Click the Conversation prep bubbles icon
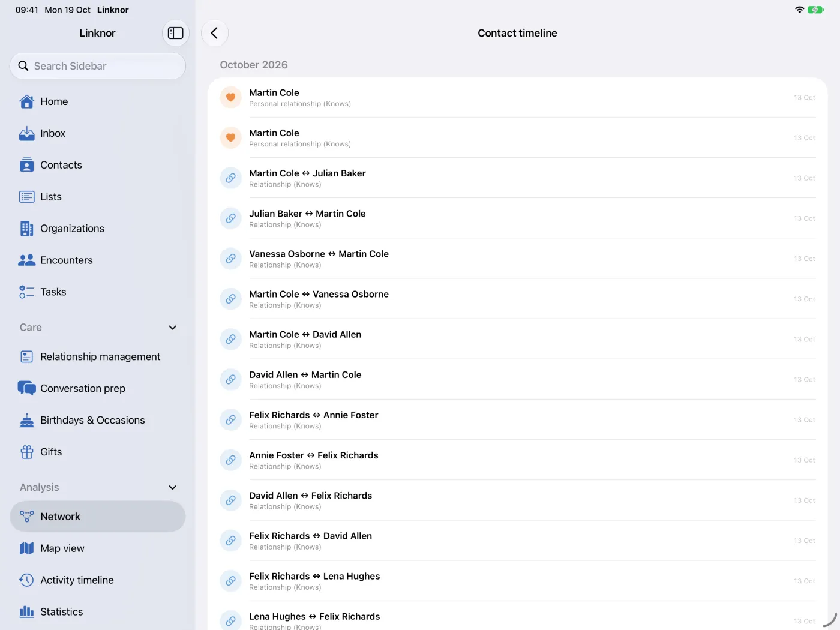Screen dimensions: 840x630 (x=26, y=389)
